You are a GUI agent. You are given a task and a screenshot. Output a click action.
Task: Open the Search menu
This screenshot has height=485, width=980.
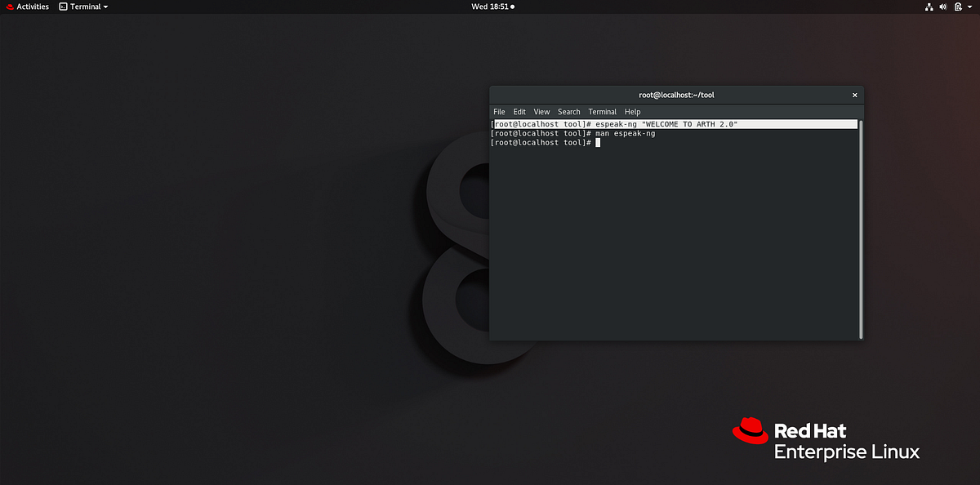pyautogui.click(x=568, y=111)
